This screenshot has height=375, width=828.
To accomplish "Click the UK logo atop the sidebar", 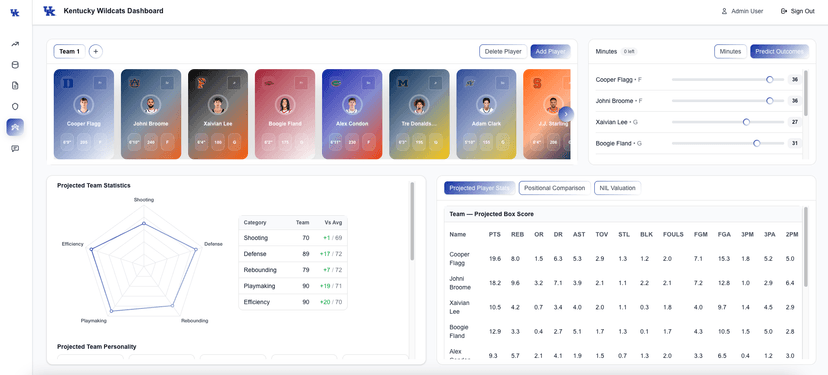I will [15, 13].
